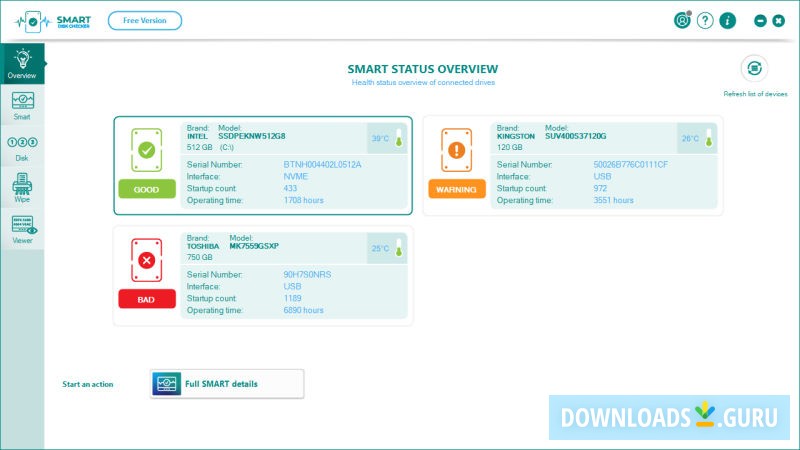Select the INTEL drive good status icon

pos(146,150)
